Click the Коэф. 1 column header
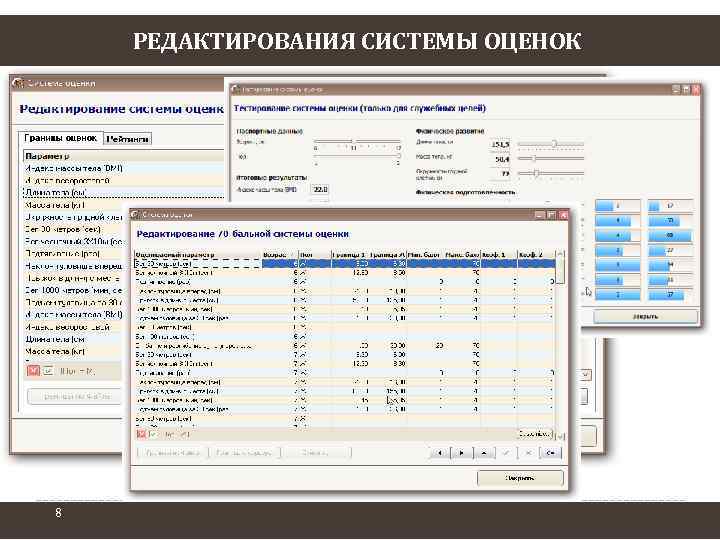720x540 pixels. 499,254
